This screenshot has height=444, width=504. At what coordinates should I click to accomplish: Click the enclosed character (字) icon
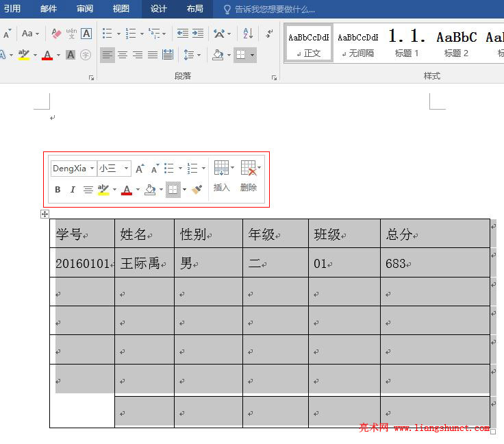click(86, 55)
